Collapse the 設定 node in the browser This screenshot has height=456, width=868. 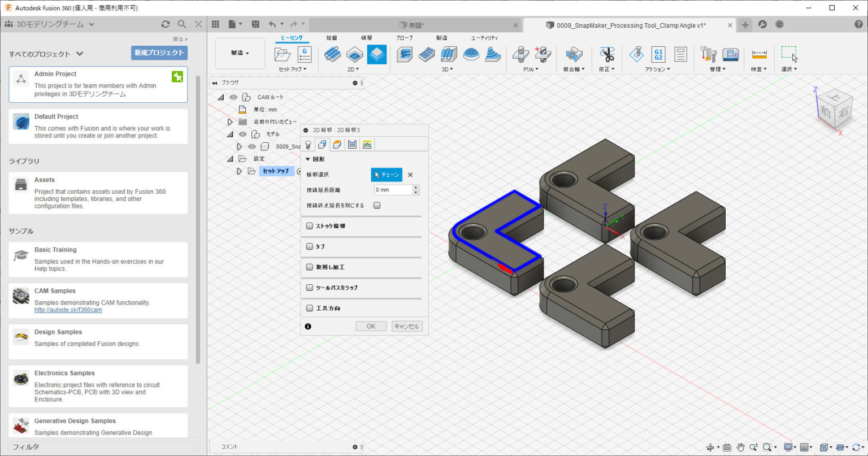(x=230, y=158)
